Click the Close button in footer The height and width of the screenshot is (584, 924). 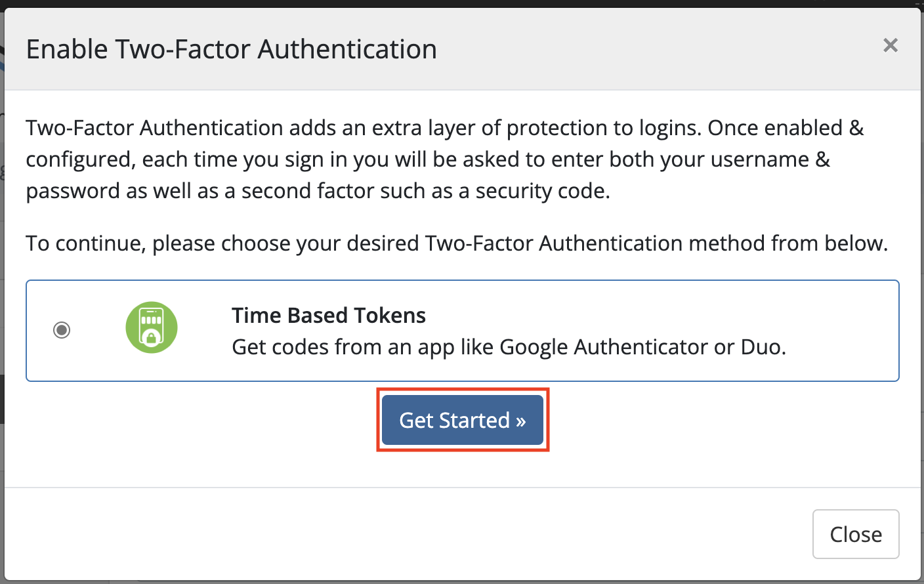[x=856, y=534]
